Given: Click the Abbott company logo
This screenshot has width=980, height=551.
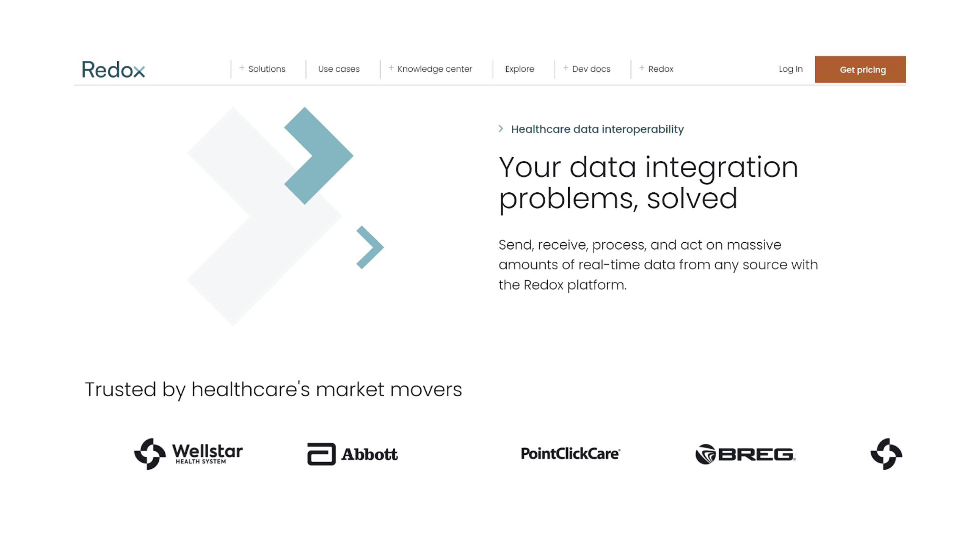Looking at the screenshot, I should (351, 454).
